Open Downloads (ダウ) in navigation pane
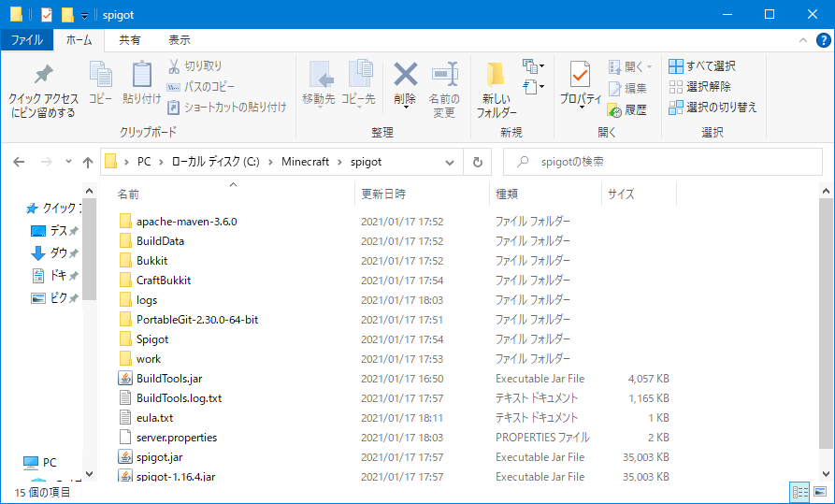This screenshot has width=835, height=504. coord(55,253)
